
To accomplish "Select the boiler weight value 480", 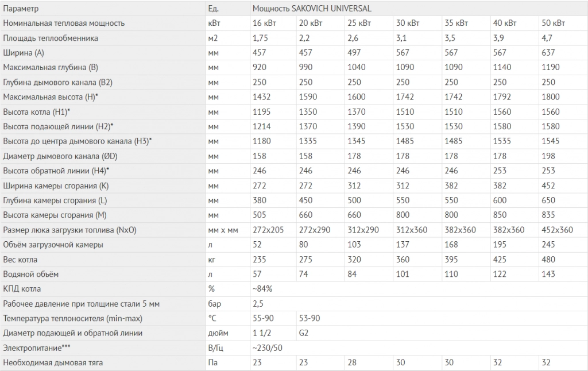I will pyautogui.click(x=548, y=259).
